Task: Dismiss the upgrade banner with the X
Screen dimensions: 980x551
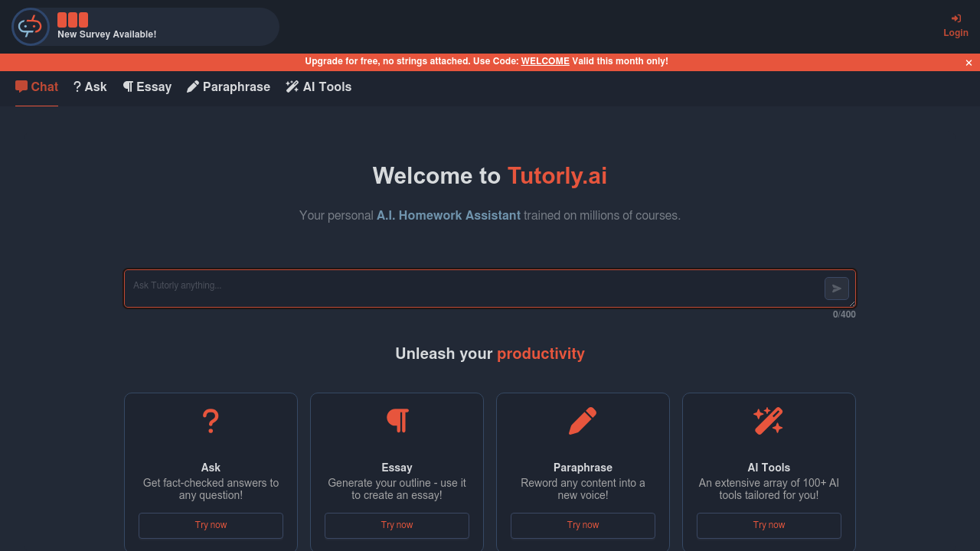Action: tap(969, 62)
